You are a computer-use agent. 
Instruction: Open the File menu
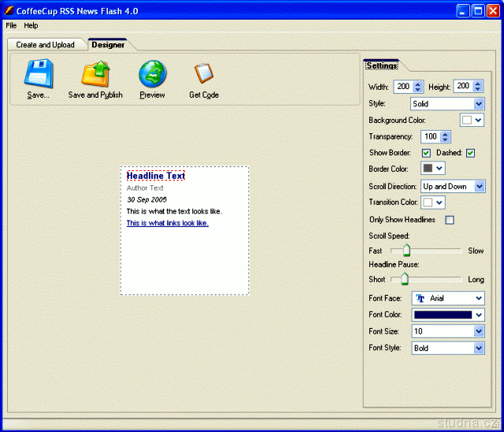(x=11, y=26)
